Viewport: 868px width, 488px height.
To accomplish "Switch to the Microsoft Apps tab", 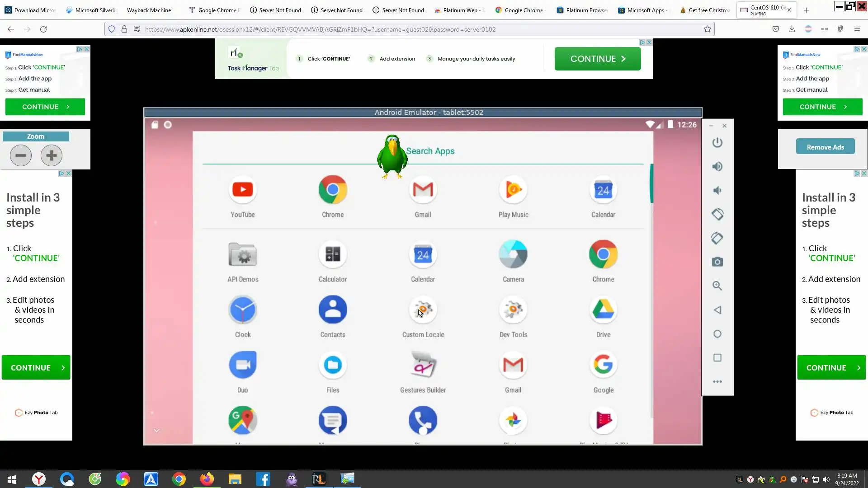I will coord(645,10).
